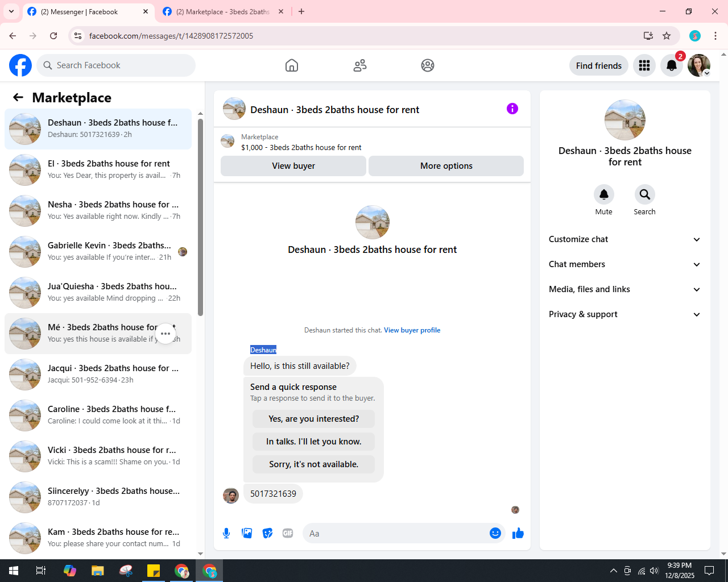Open the Nesha conversation

[x=98, y=211]
